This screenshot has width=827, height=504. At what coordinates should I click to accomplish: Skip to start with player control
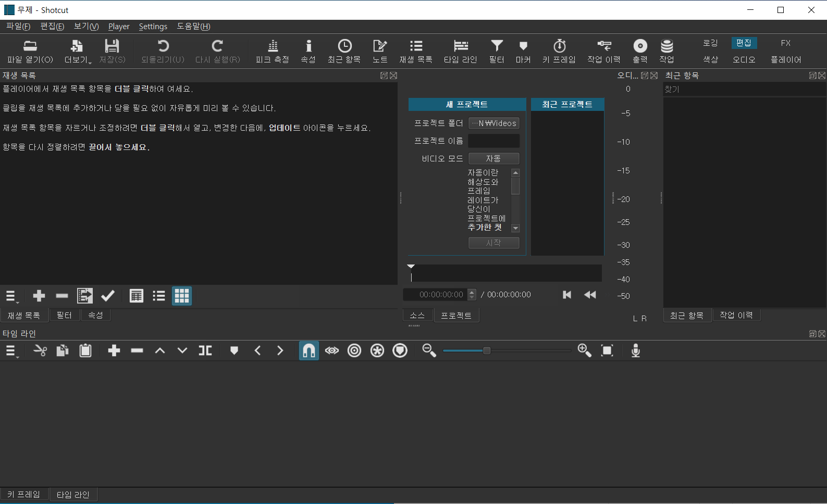click(567, 295)
